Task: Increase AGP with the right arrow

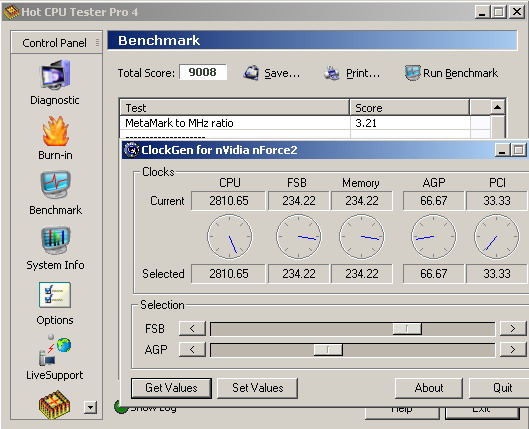Action: coord(513,350)
